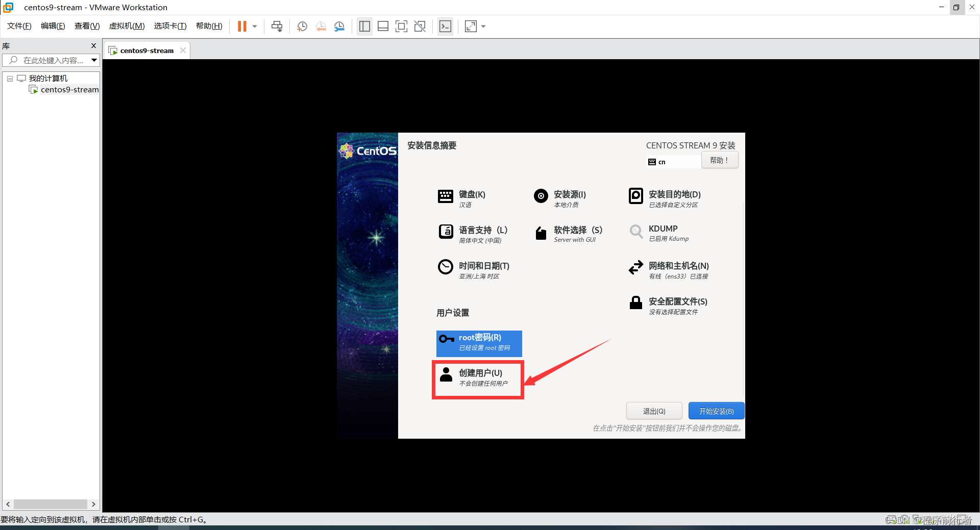The width and height of the screenshot is (980, 530).
Task: Restore down the VMware window
Action: [x=956, y=7]
